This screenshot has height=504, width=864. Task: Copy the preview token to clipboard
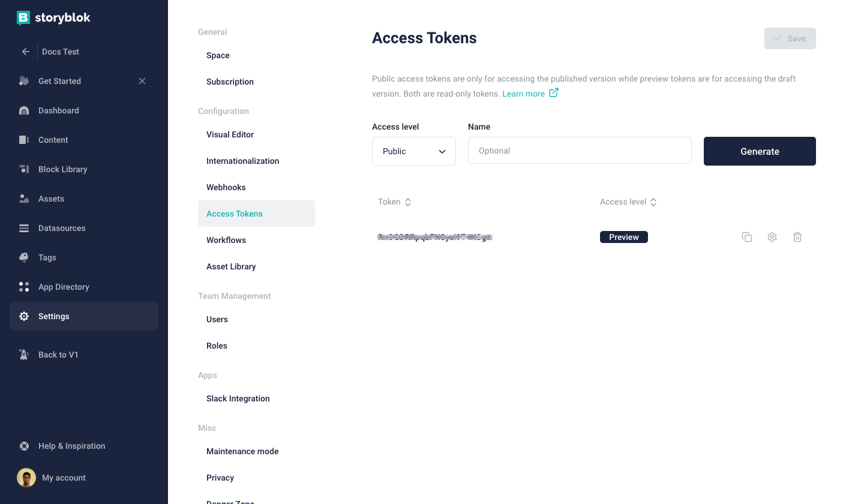[747, 237]
